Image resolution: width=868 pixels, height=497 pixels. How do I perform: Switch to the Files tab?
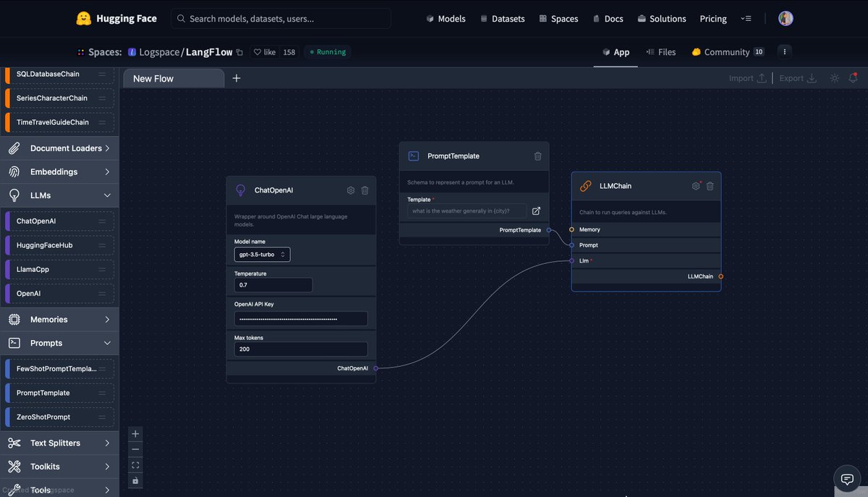(660, 52)
